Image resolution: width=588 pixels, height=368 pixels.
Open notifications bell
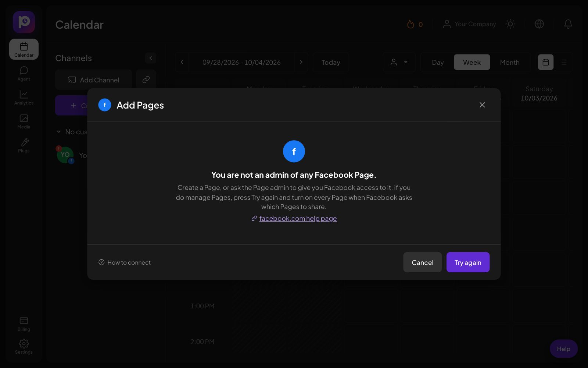[568, 24]
